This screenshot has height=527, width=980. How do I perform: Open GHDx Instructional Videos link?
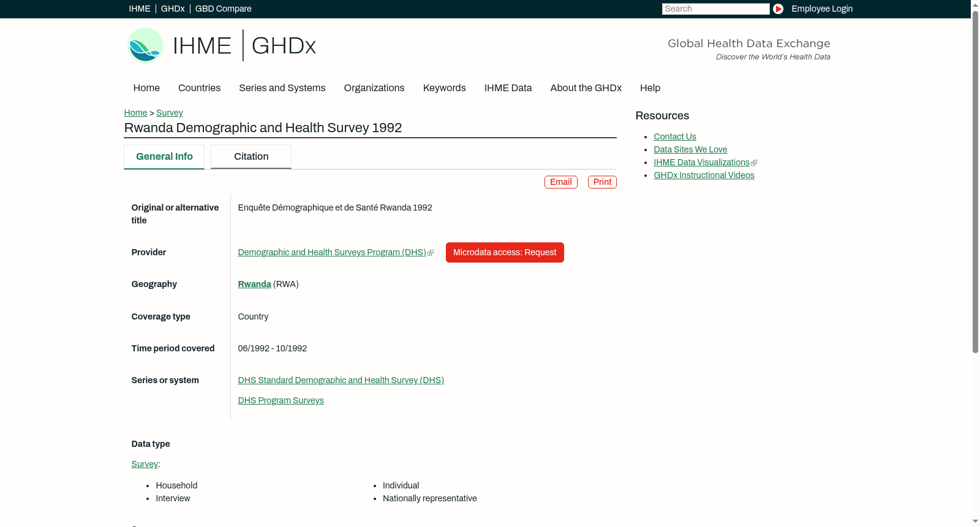tap(704, 175)
